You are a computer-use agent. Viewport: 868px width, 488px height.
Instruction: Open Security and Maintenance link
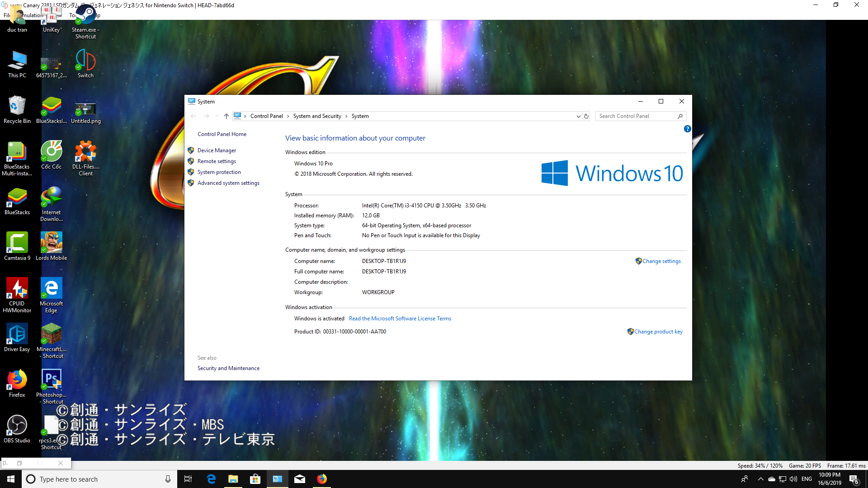(228, 368)
